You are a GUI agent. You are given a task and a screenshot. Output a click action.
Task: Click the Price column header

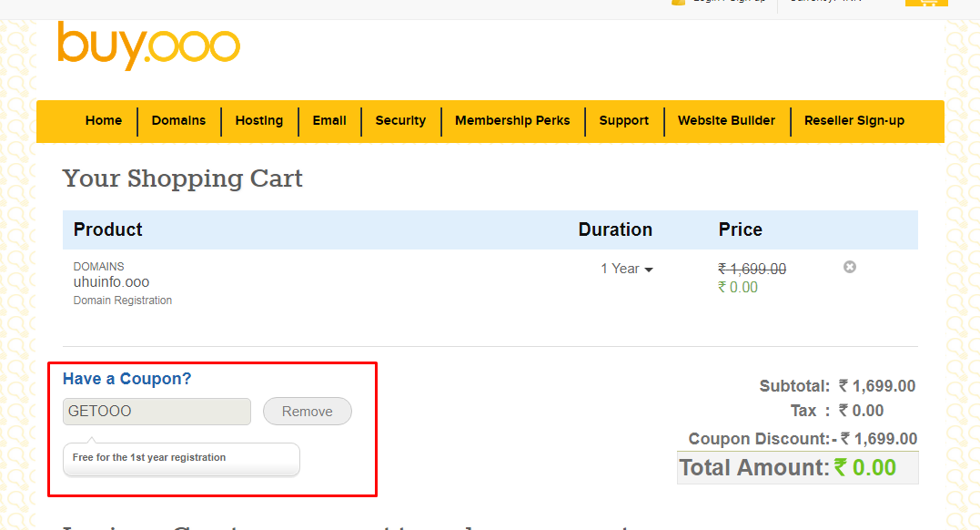[x=740, y=229]
